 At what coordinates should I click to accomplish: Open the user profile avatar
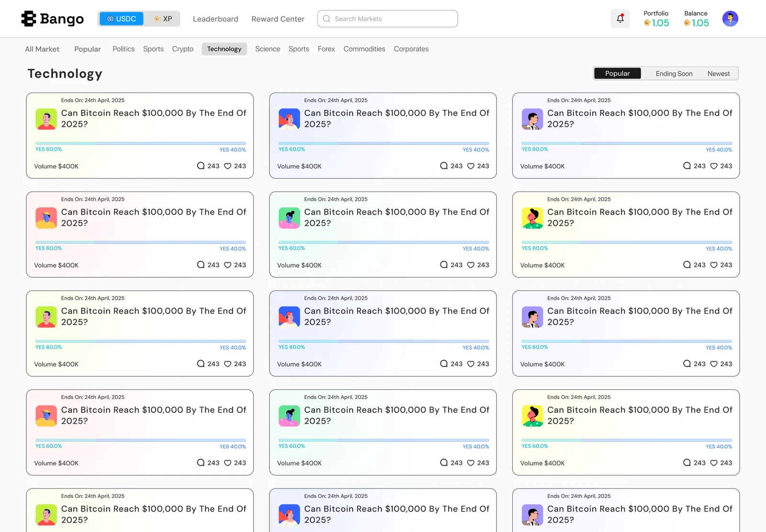(x=730, y=19)
